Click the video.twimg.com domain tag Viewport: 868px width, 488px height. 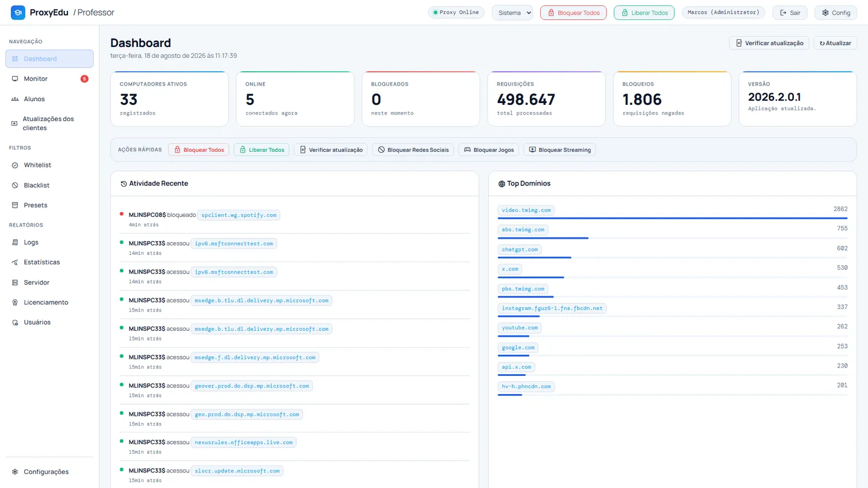[526, 210]
